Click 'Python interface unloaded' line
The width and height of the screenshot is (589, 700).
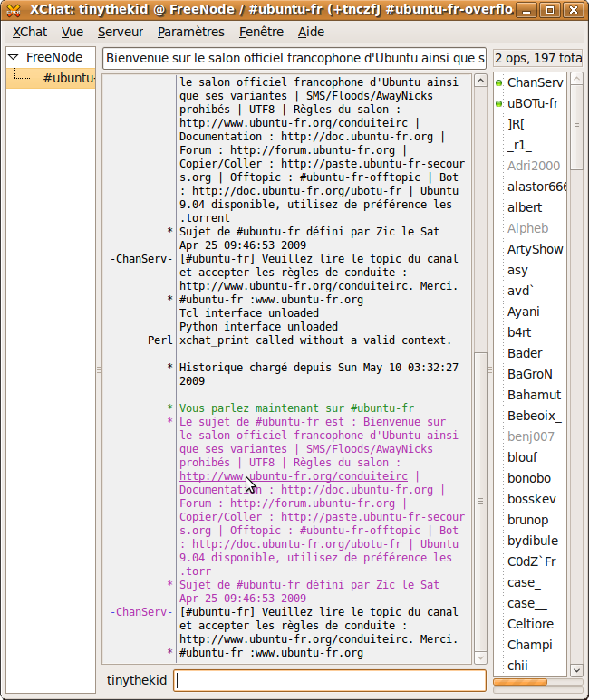(259, 327)
